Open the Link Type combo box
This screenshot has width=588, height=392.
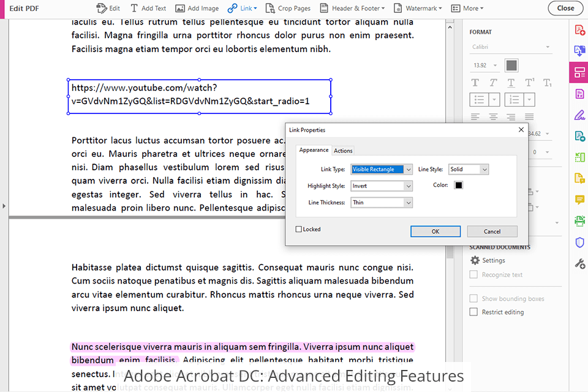point(382,169)
